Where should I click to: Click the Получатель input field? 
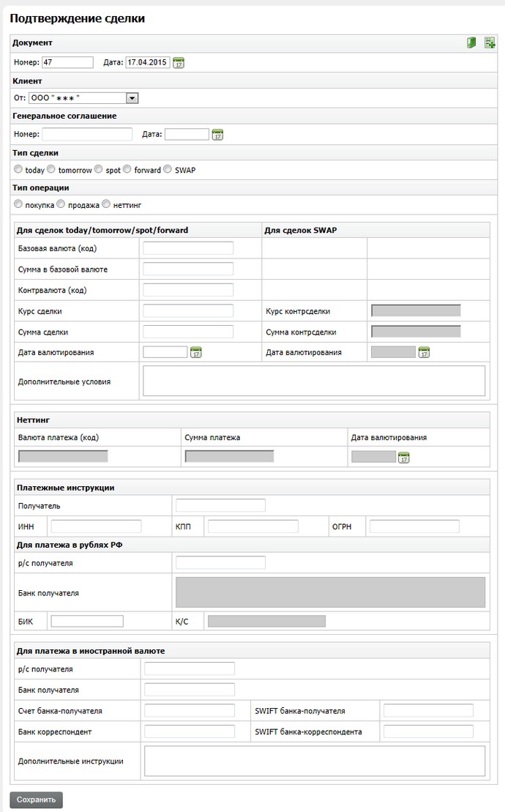coord(220,505)
